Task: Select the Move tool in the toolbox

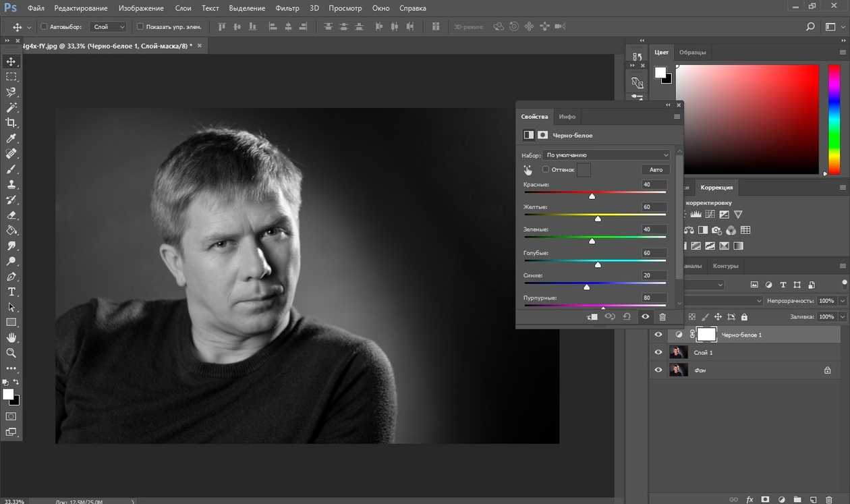Action: coord(11,61)
